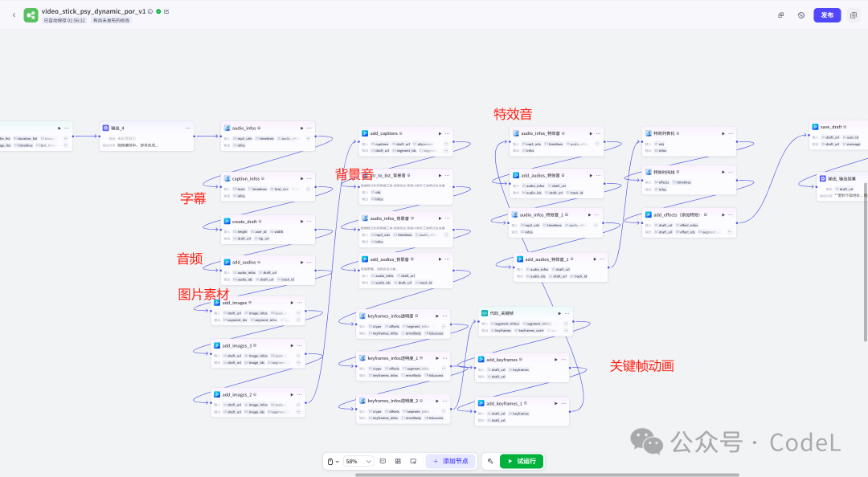868x477 pixels.
Task: Run the add_images_2 node
Action: (292, 394)
